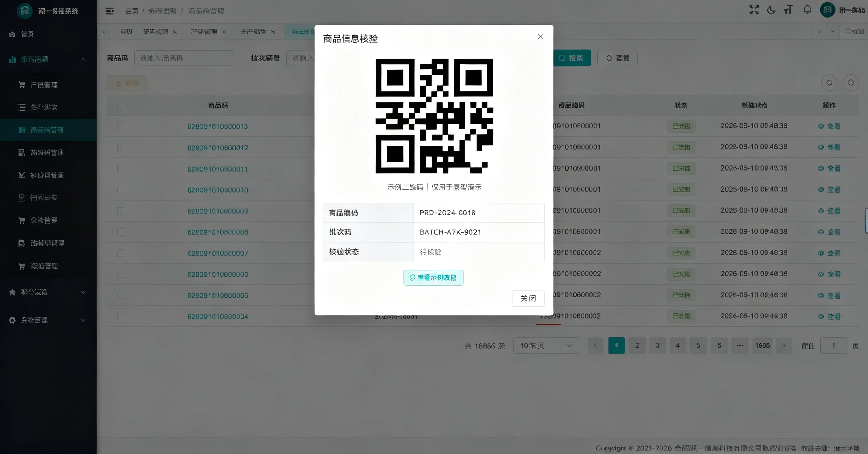Switch to the 首页 page tab

126,32
